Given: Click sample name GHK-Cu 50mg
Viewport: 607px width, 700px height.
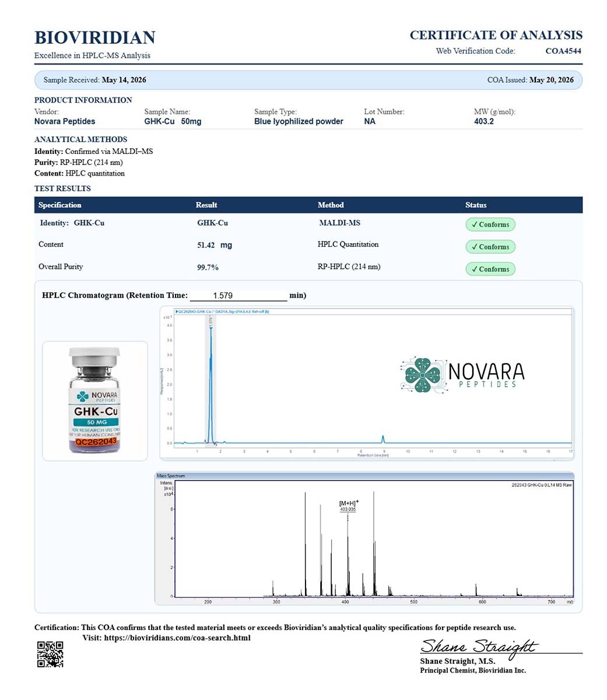Looking at the screenshot, I should pos(173,121).
